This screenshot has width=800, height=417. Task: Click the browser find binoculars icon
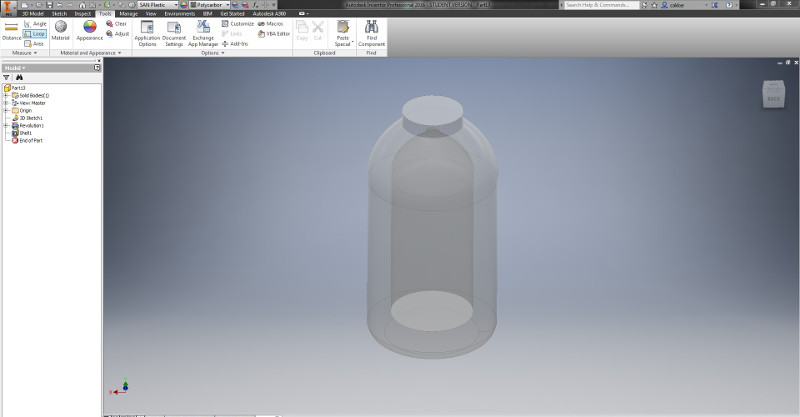19,78
